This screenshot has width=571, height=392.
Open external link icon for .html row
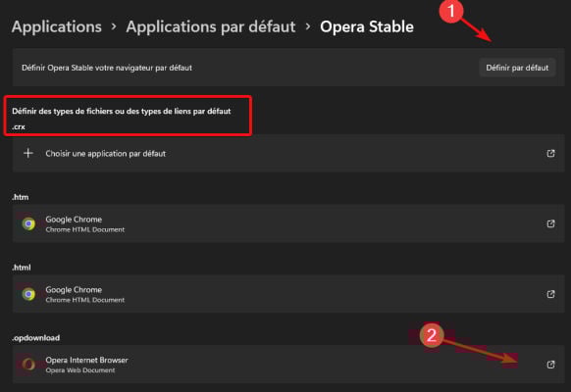(550, 294)
